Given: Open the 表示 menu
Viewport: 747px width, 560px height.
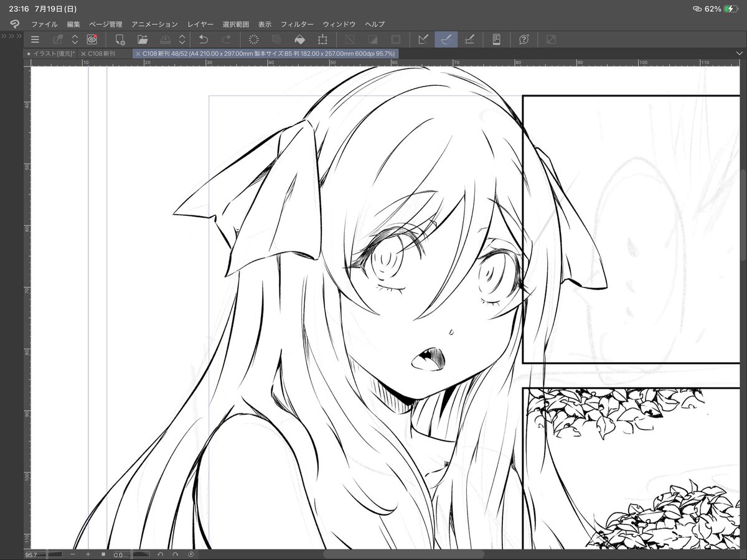Looking at the screenshot, I should pos(265,24).
